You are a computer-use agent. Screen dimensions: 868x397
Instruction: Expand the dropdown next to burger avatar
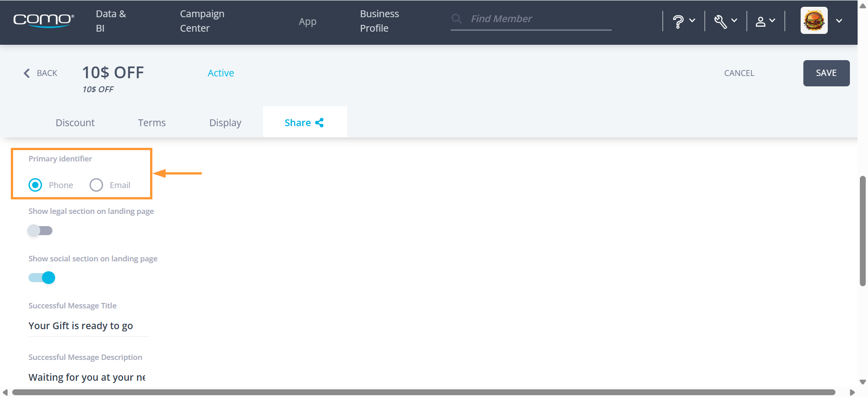[839, 21]
